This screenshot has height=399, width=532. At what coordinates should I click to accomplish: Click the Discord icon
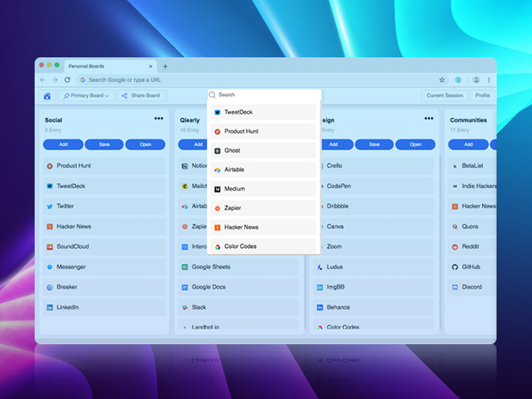455,287
